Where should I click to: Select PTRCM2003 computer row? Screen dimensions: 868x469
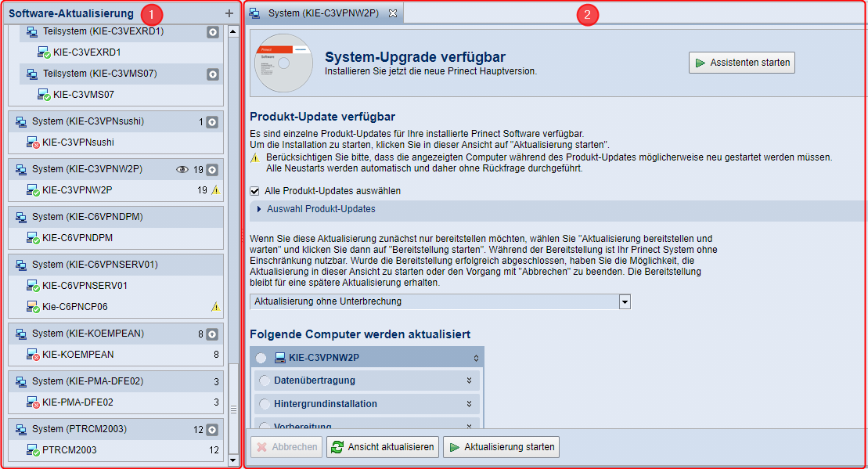[x=116, y=449]
